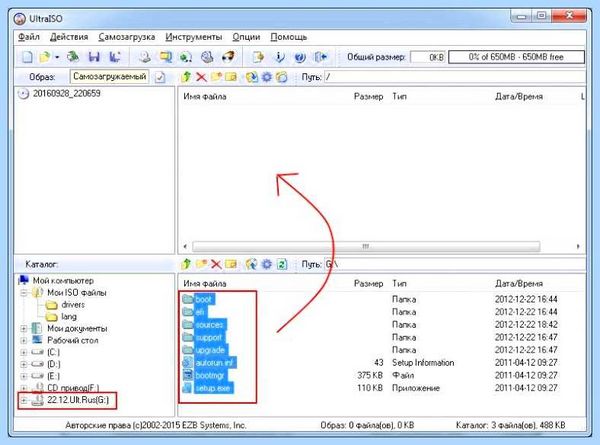600x445 pixels.
Task: Click the Save As toolbar icon
Action: click(x=115, y=57)
